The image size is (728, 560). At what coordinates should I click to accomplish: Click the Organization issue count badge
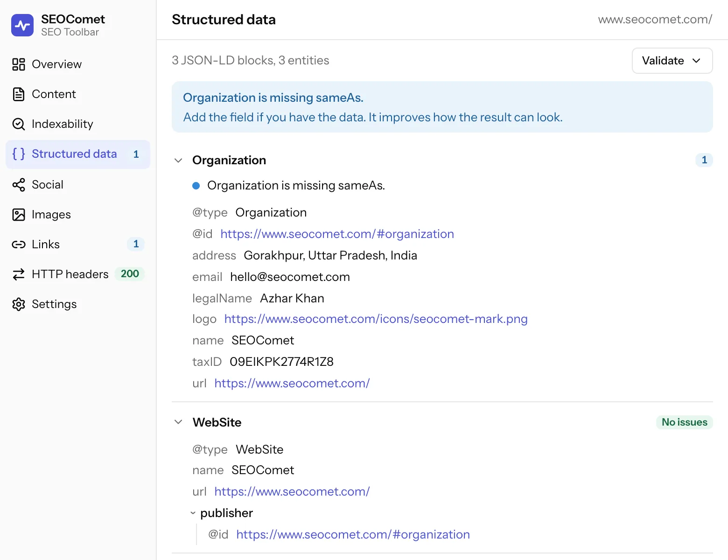coord(704,160)
